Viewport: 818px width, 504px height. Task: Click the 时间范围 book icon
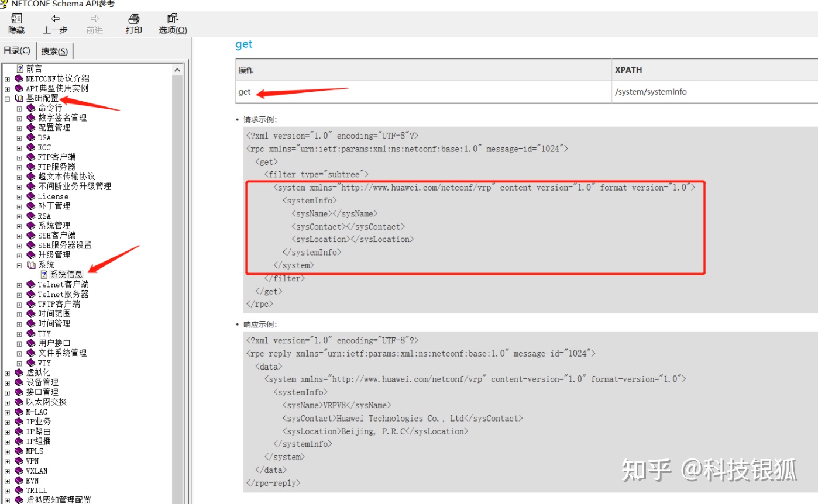31,314
